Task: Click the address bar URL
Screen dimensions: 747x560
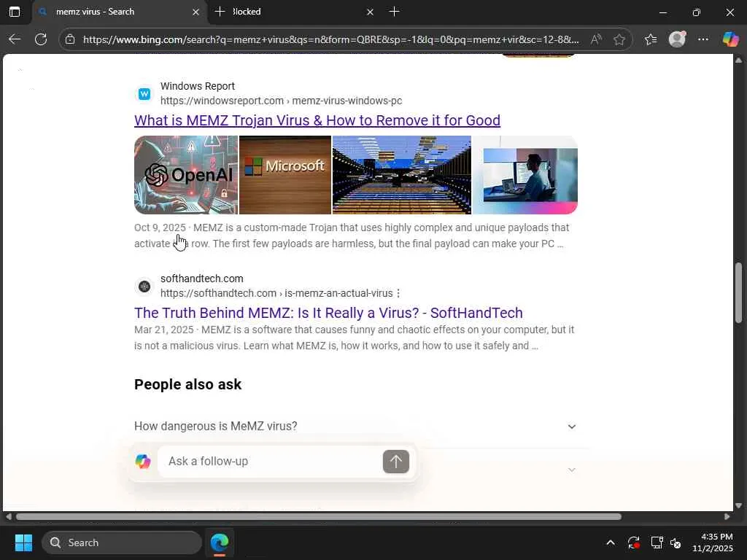Action: pos(331,39)
